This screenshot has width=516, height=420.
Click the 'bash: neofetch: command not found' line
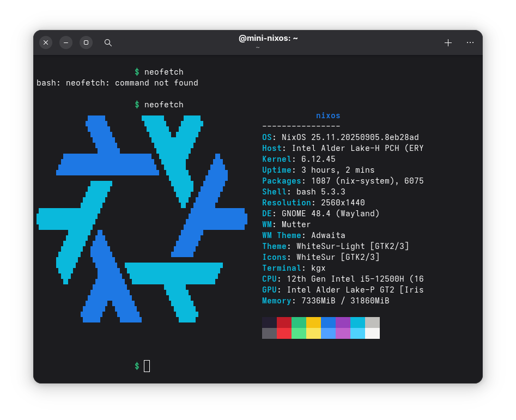(118, 83)
